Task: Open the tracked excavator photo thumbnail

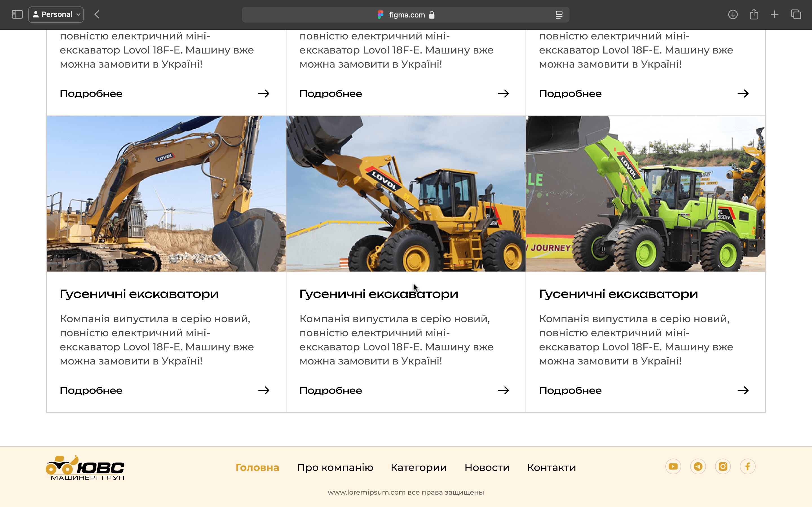Action: pos(166,194)
